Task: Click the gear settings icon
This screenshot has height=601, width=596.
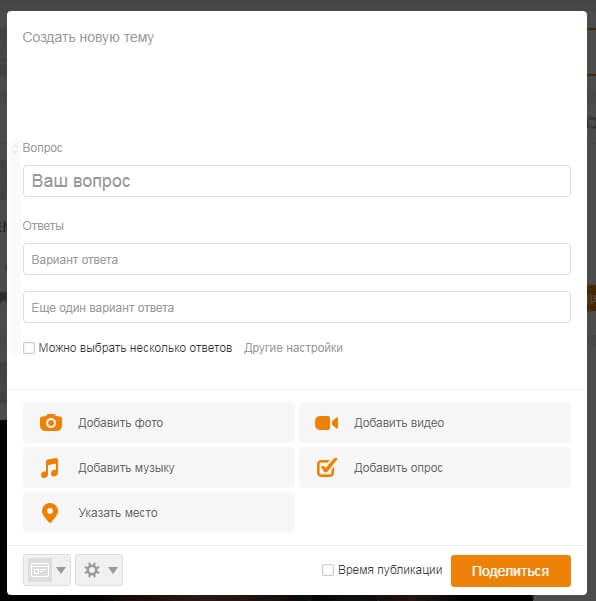Action: 92,570
